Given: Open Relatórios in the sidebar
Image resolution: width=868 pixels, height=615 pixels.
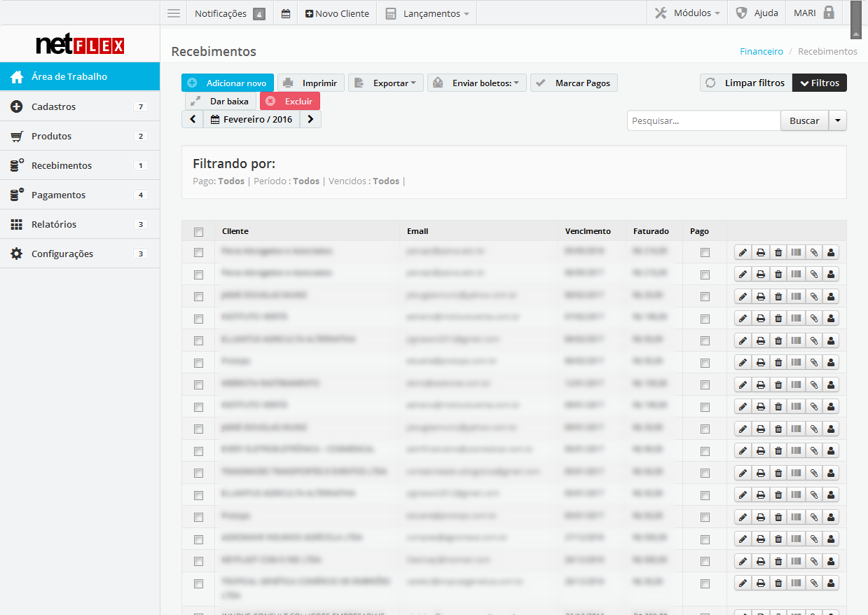Looking at the screenshot, I should click(x=54, y=224).
